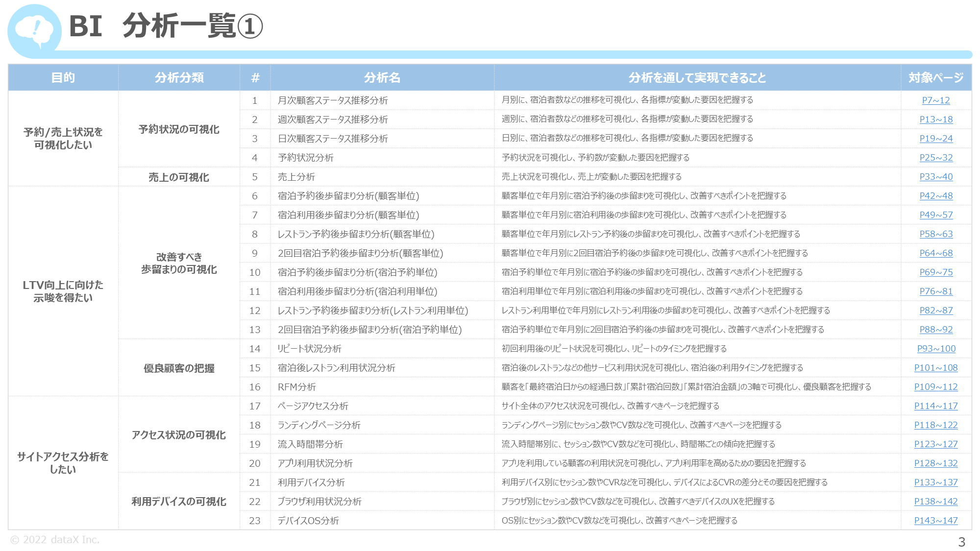This screenshot has width=980, height=551.
Task: Click the brain icon beside the BI title
Action: pyautogui.click(x=34, y=31)
